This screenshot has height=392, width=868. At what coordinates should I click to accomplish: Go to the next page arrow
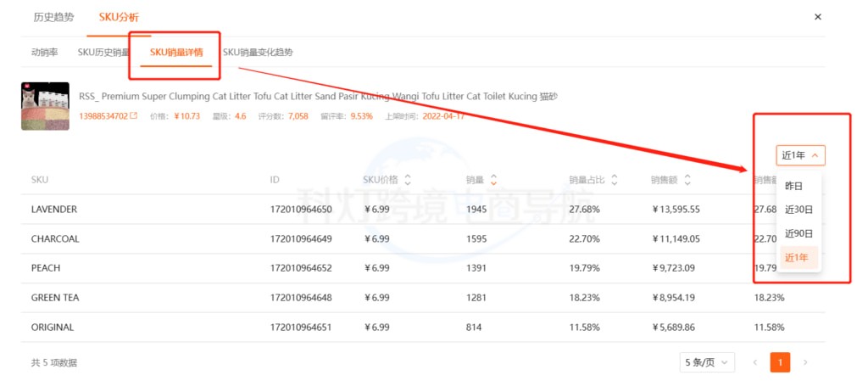coord(805,362)
